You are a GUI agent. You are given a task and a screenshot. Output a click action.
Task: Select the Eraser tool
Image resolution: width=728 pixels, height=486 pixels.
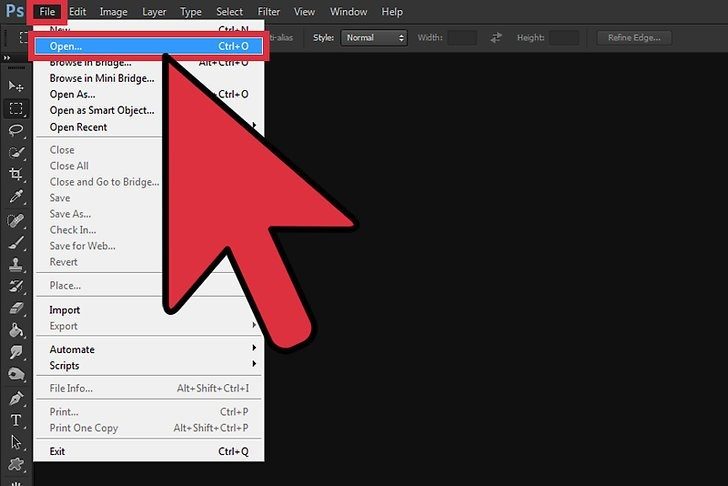pos(16,308)
